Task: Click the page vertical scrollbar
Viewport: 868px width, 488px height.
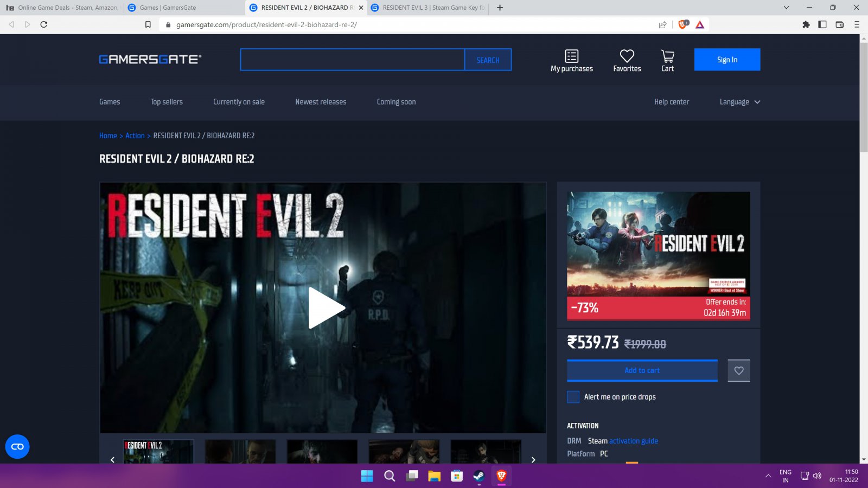Action: coord(864,98)
